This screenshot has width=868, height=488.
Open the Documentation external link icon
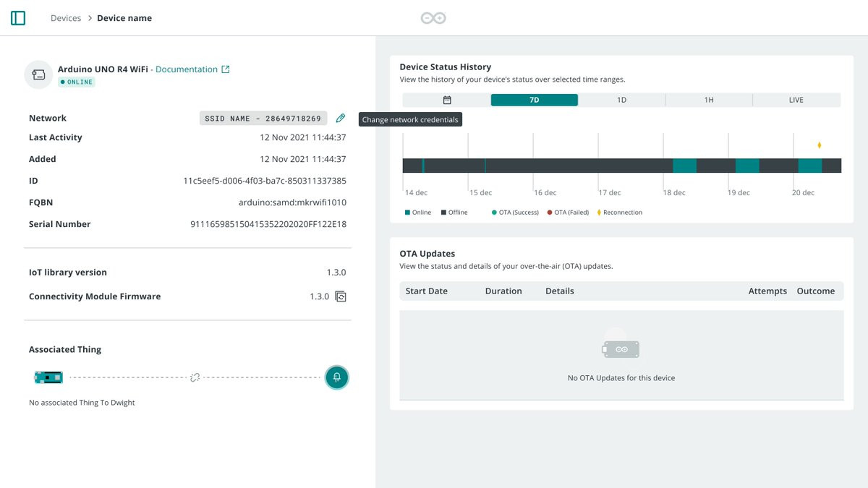(x=225, y=69)
